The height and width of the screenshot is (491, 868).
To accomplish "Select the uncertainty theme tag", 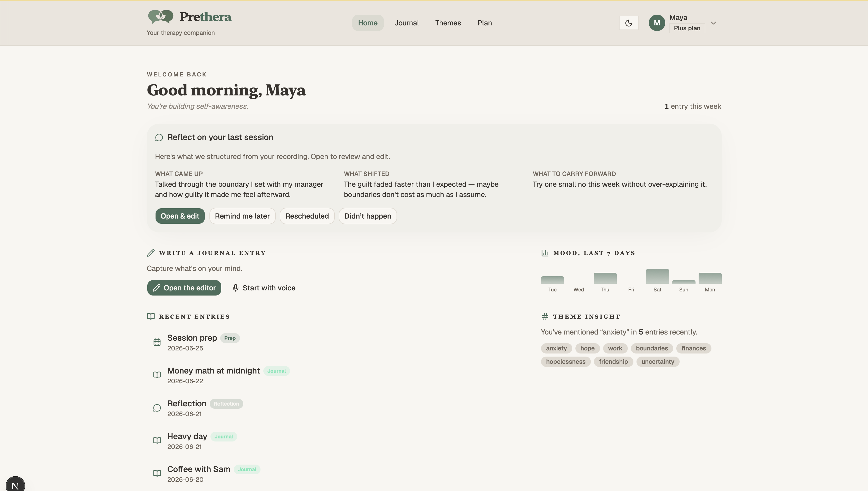I will click(x=658, y=362).
